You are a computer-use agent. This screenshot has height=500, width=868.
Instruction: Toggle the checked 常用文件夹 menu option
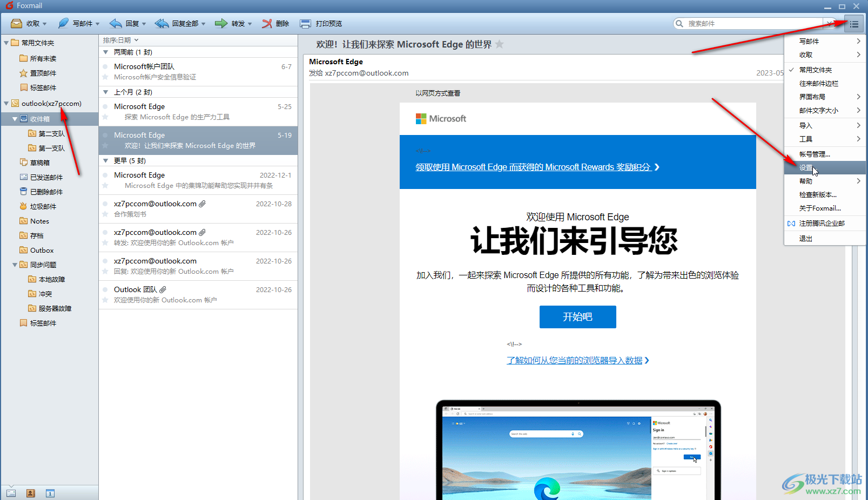815,70
